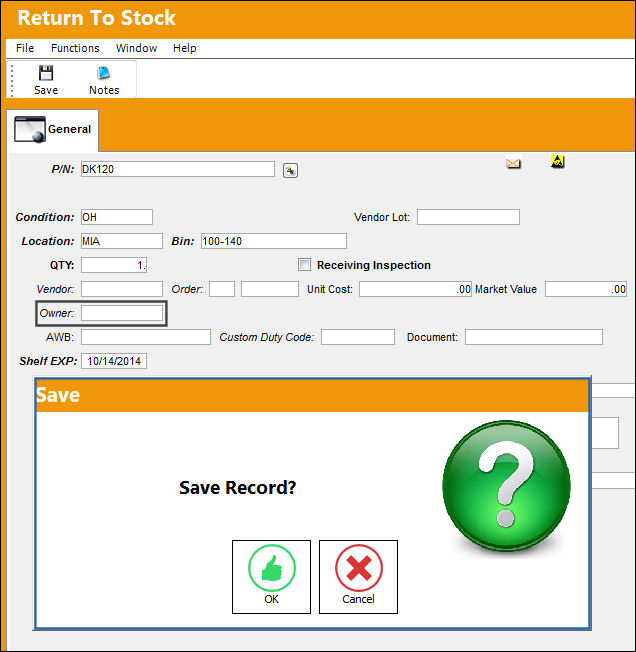The width and height of the screenshot is (636, 652).
Task: Click the first small Order field
Action: coord(222,289)
